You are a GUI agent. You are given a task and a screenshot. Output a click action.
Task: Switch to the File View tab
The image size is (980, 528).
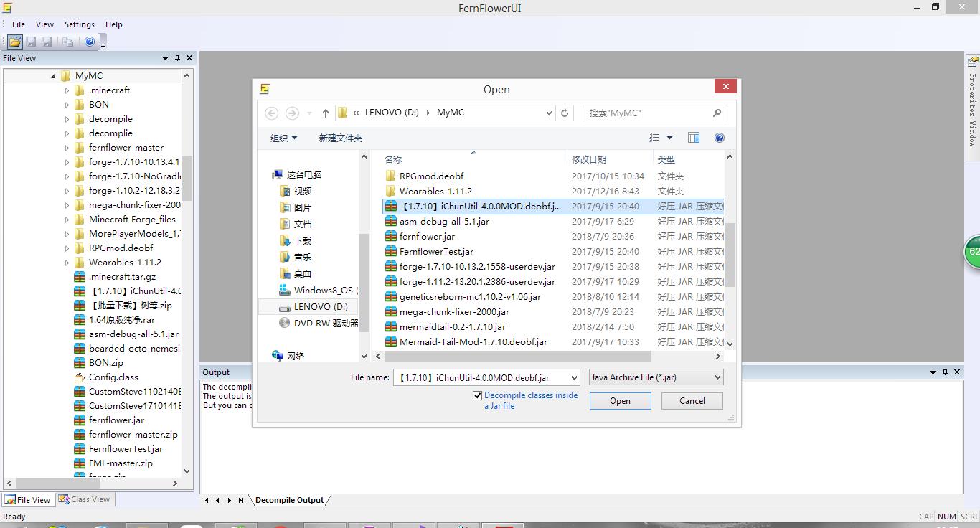pyautogui.click(x=29, y=499)
